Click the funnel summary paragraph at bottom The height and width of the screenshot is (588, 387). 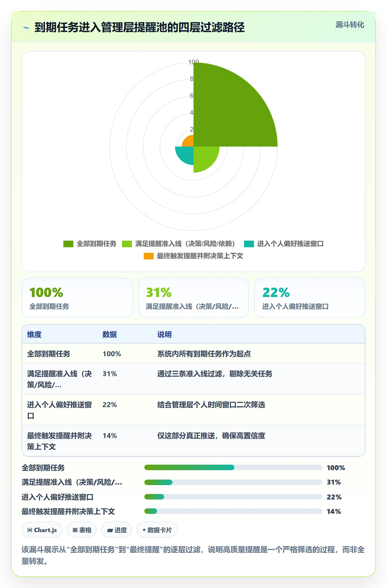click(193, 555)
